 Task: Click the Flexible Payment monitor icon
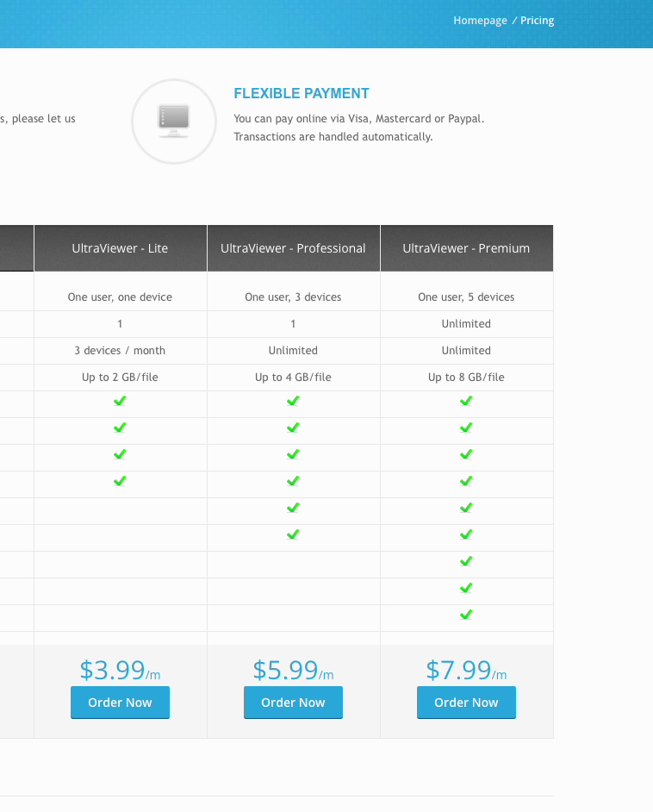pos(173,121)
